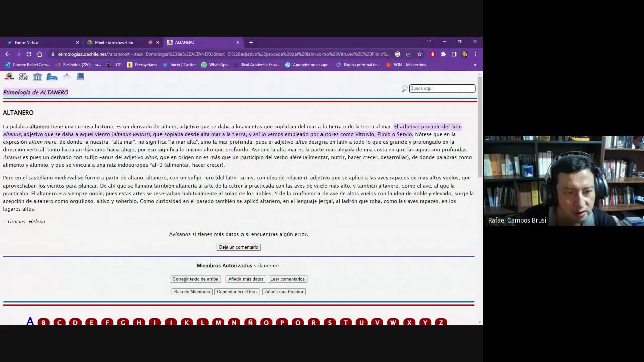Open Real Academia Espa... bookmark
Image resolution: width=644 pixels, height=362 pixels.
[256, 65]
